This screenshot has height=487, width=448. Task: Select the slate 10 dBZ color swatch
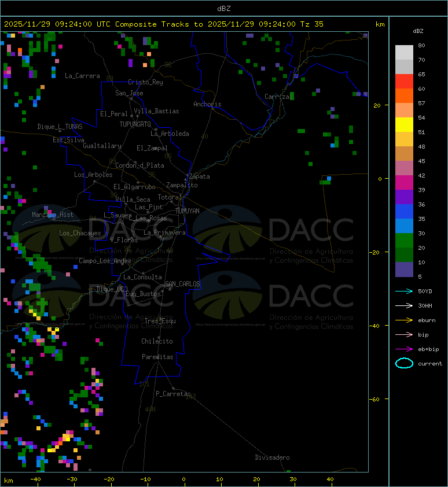click(404, 270)
